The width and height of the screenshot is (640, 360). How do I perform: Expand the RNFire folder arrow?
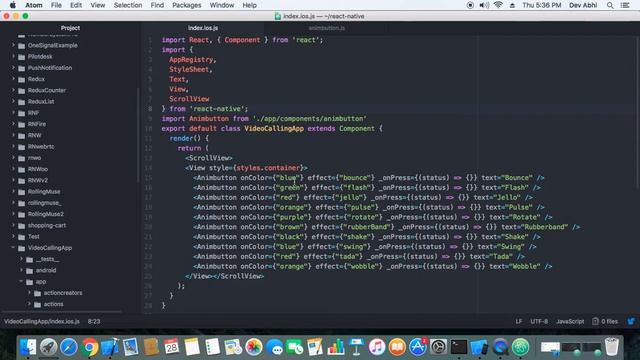tap(13, 124)
